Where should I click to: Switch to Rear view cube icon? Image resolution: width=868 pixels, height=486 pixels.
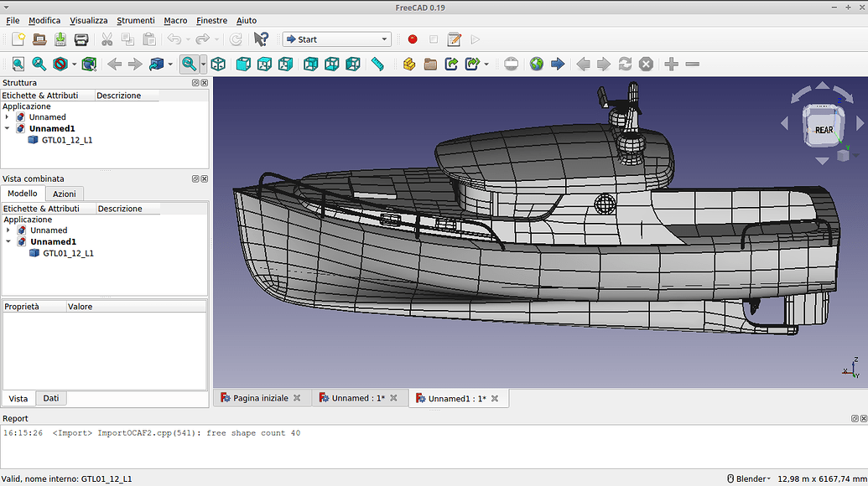click(x=311, y=65)
